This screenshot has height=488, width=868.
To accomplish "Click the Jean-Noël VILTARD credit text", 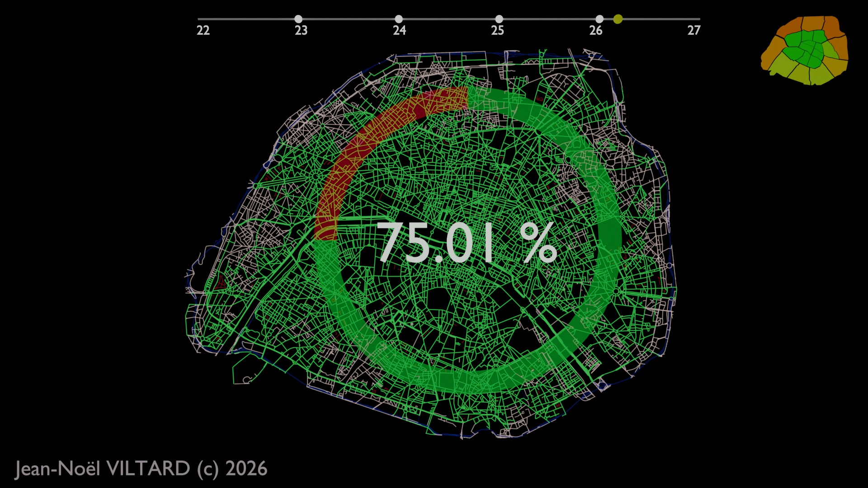I will pyautogui.click(x=141, y=469).
